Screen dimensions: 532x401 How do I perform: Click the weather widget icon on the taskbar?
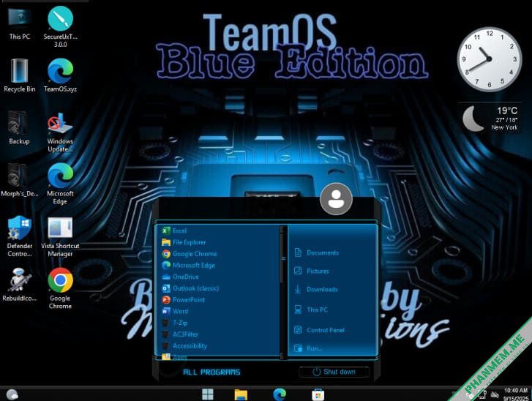(12, 394)
